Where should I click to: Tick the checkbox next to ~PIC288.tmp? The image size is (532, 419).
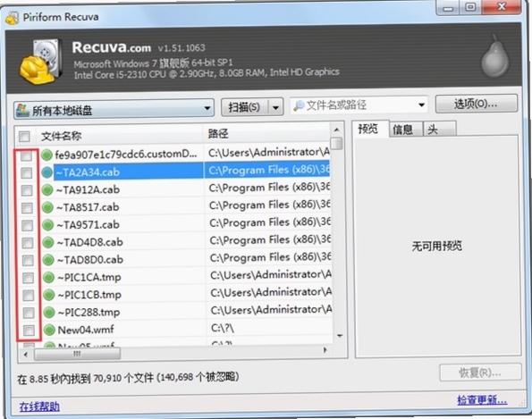click(29, 313)
